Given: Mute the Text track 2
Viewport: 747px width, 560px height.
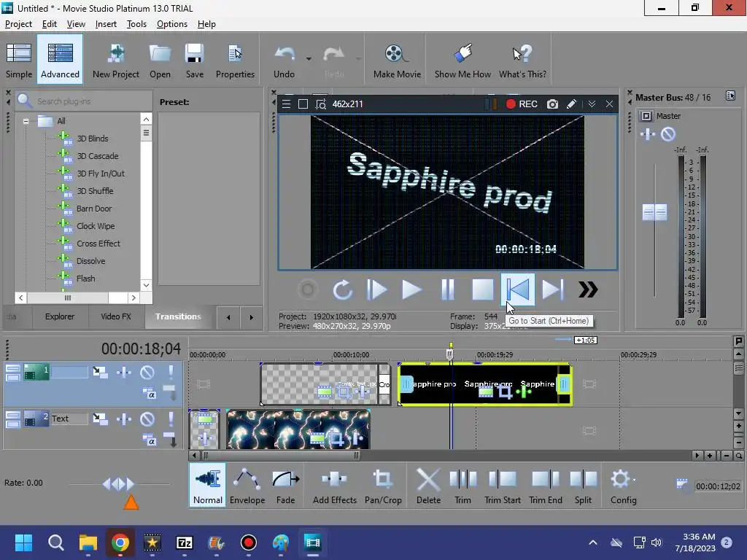Looking at the screenshot, I should coord(147,419).
